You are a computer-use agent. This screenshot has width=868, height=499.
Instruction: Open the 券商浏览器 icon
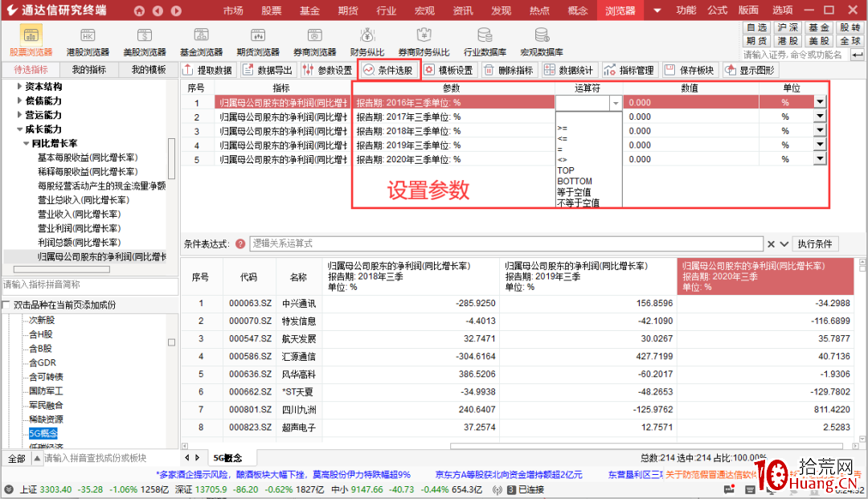pyautogui.click(x=314, y=42)
